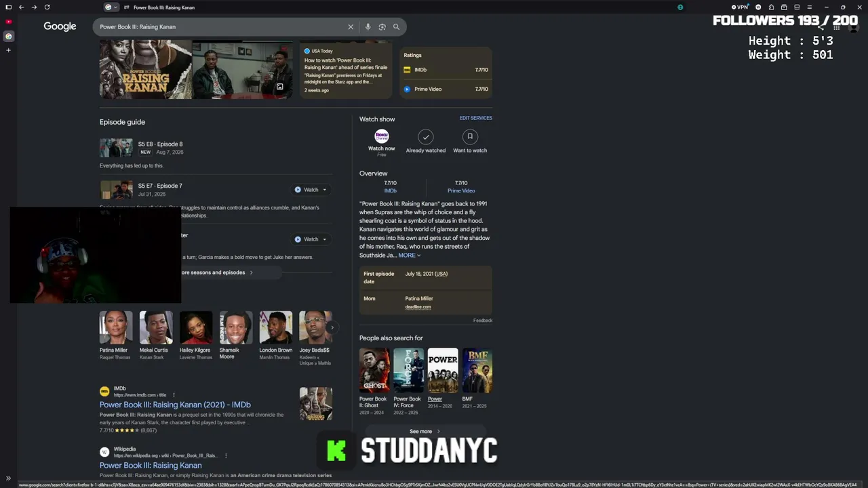Screen dimensions: 868x488
Task: Open the Wikipedia result options three-dot menu
Action: click(x=226, y=455)
